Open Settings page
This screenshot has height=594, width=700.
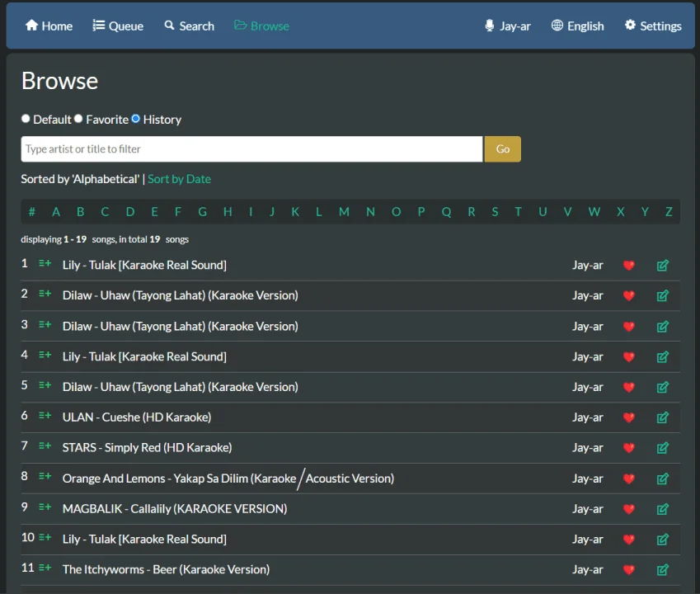(653, 26)
